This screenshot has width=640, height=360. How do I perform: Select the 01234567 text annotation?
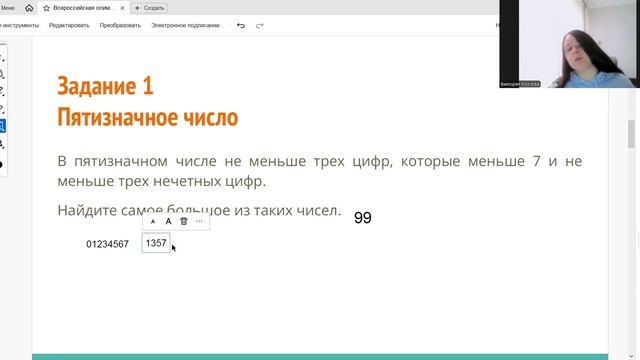click(107, 244)
